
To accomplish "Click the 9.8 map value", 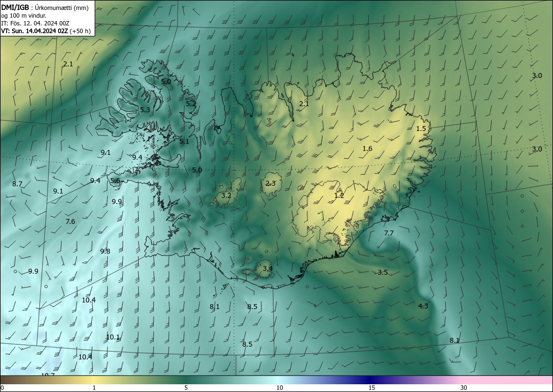I will click(105, 252).
